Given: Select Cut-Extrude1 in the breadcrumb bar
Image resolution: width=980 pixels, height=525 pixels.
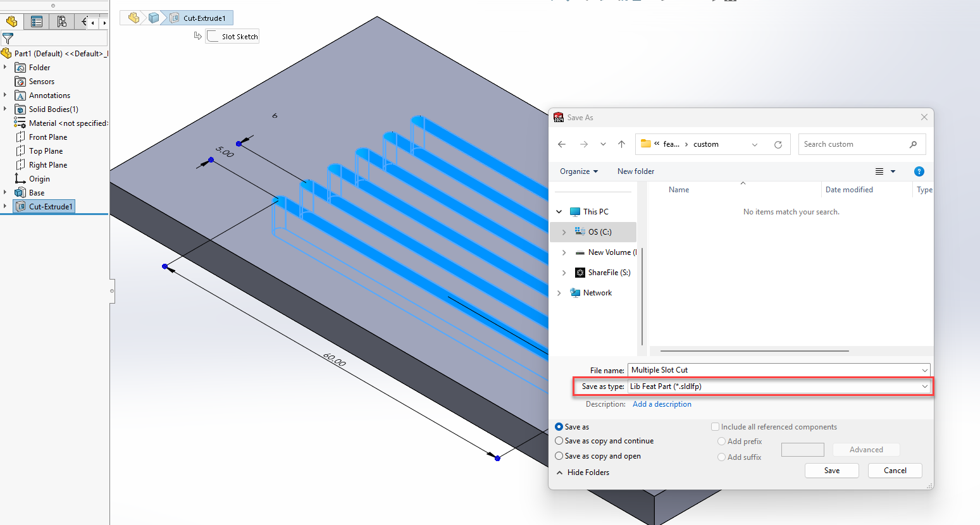Looking at the screenshot, I should 198,18.
